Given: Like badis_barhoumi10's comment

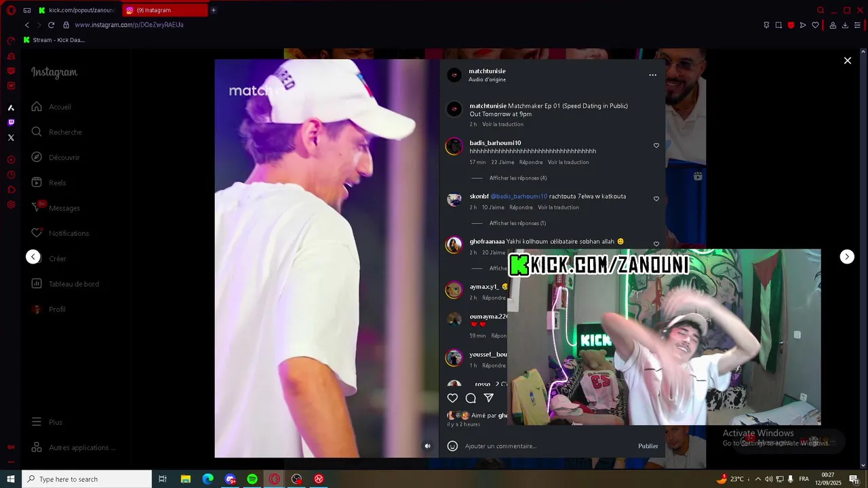Looking at the screenshot, I should (656, 146).
